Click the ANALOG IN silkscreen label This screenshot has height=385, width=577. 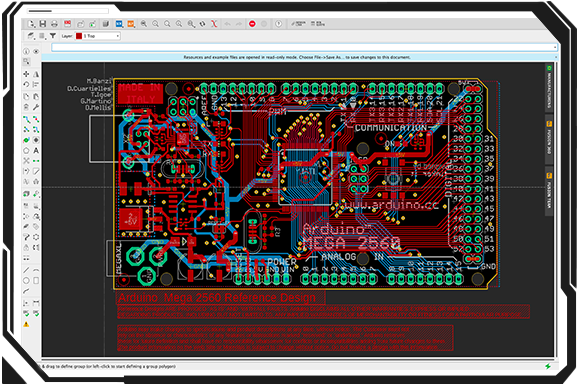[x=353, y=257]
